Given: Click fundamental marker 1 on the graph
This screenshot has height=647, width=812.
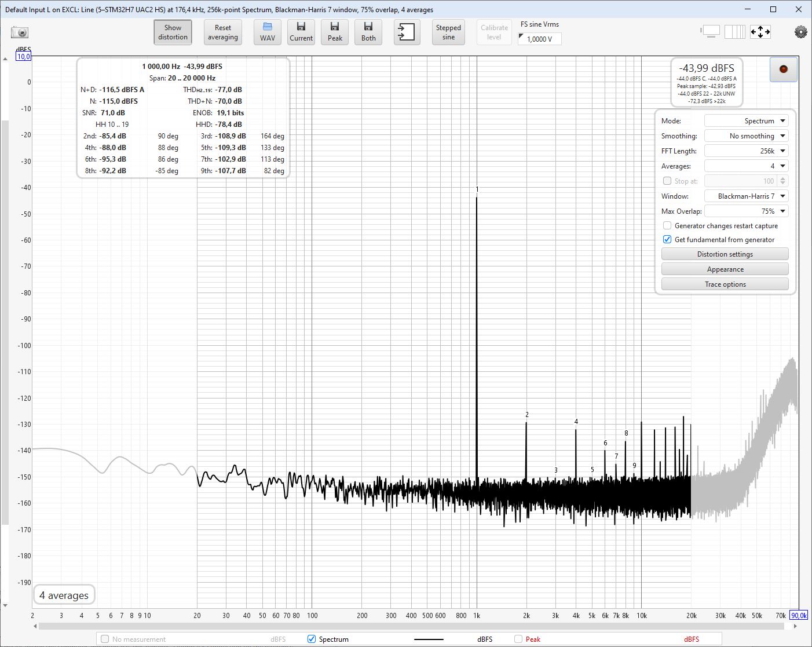Looking at the screenshot, I should click(x=477, y=189).
